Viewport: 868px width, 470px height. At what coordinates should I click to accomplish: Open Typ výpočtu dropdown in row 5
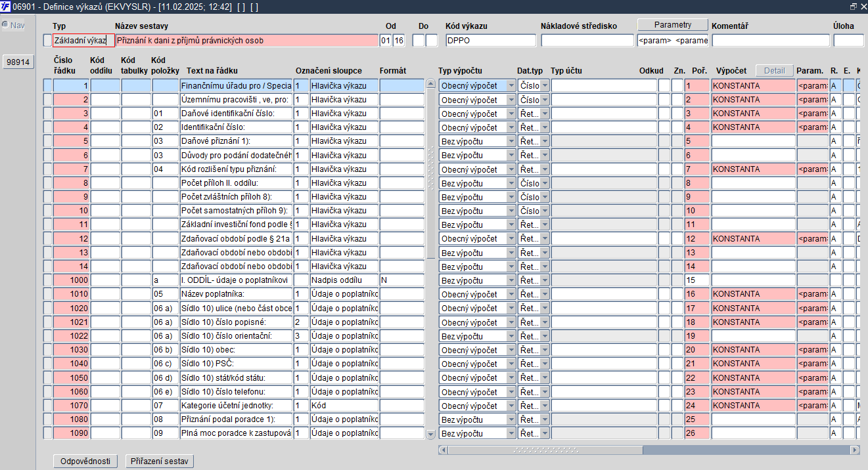pyautogui.click(x=511, y=142)
